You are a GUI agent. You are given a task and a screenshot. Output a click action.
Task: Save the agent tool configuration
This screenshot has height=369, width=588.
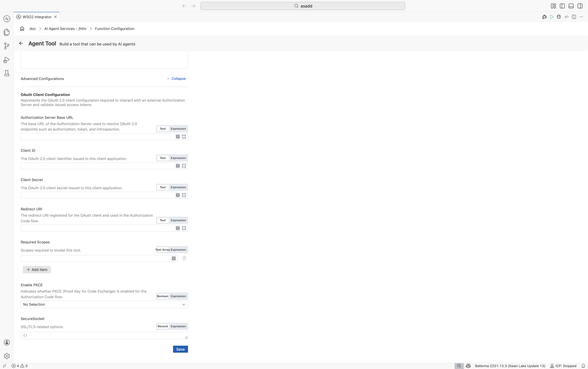pos(181,349)
